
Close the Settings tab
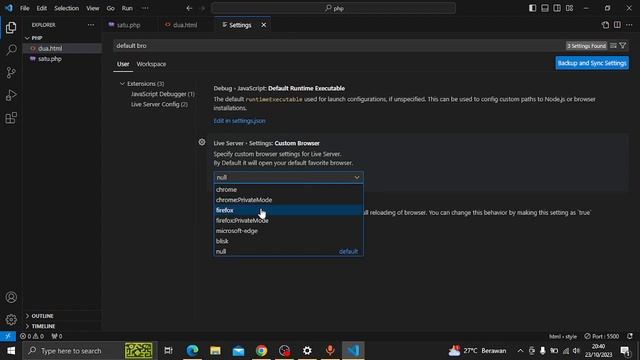pyautogui.click(x=264, y=25)
